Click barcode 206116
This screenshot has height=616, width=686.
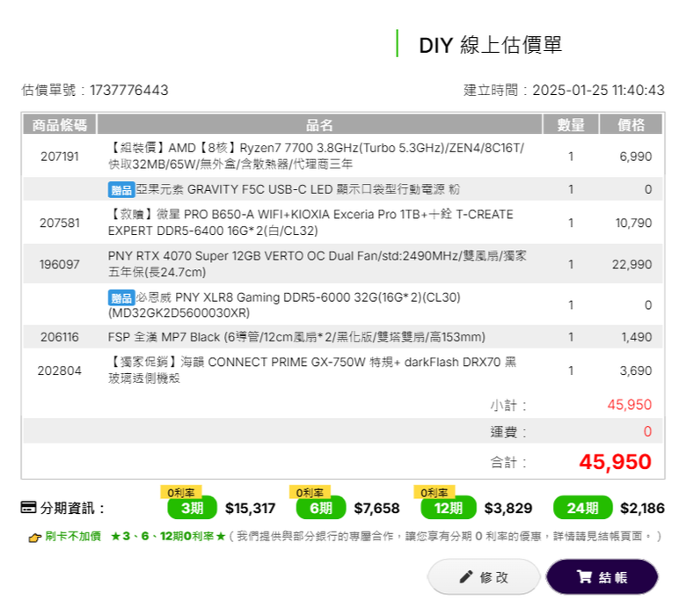(x=60, y=337)
